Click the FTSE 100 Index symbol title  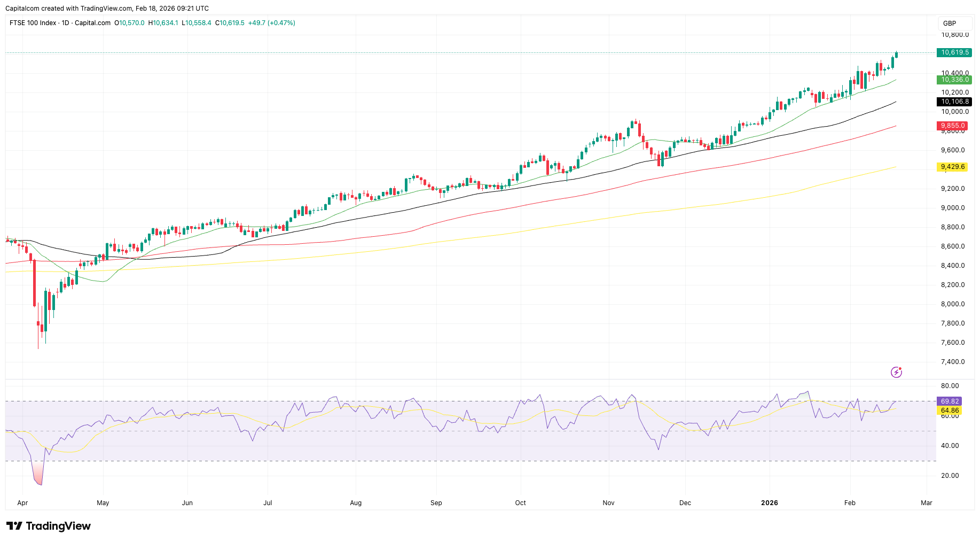(x=33, y=23)
